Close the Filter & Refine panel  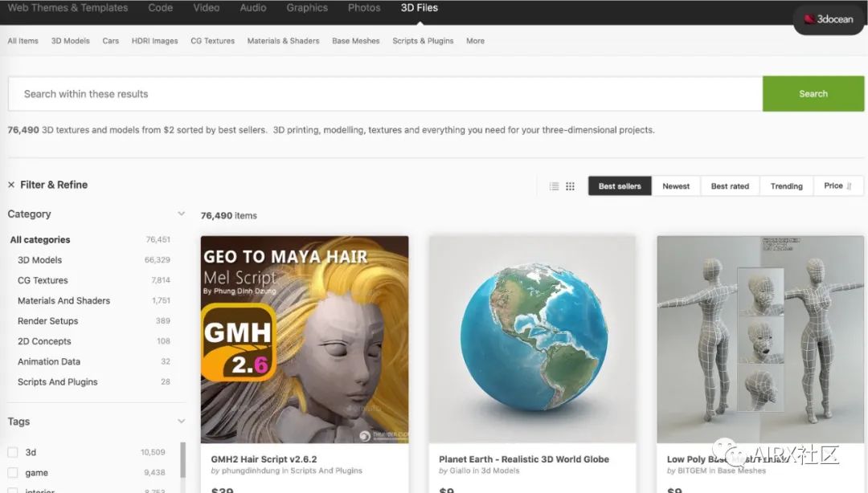11,185
